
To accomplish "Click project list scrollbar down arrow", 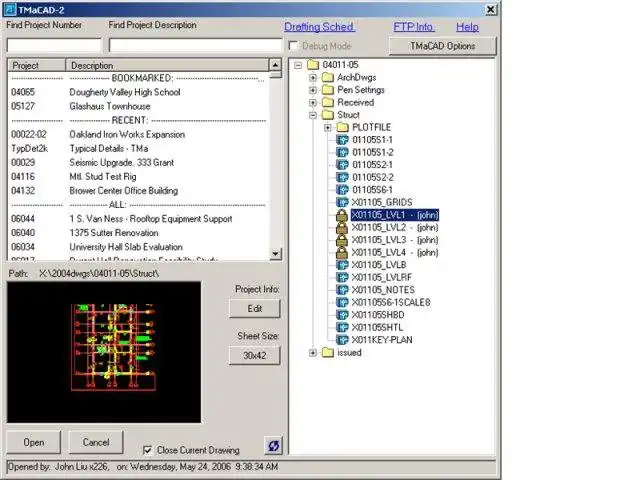I will point(276,253).
